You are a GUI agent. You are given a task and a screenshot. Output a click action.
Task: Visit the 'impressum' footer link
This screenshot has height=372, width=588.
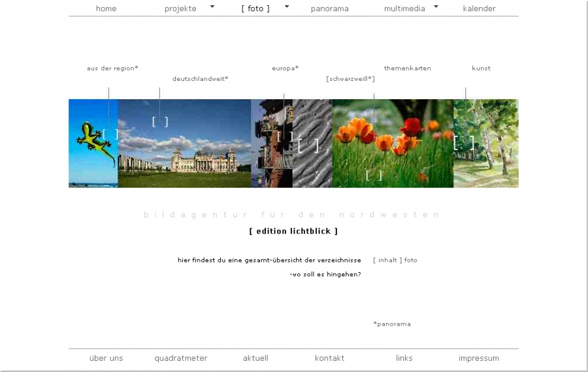[478, 358]
